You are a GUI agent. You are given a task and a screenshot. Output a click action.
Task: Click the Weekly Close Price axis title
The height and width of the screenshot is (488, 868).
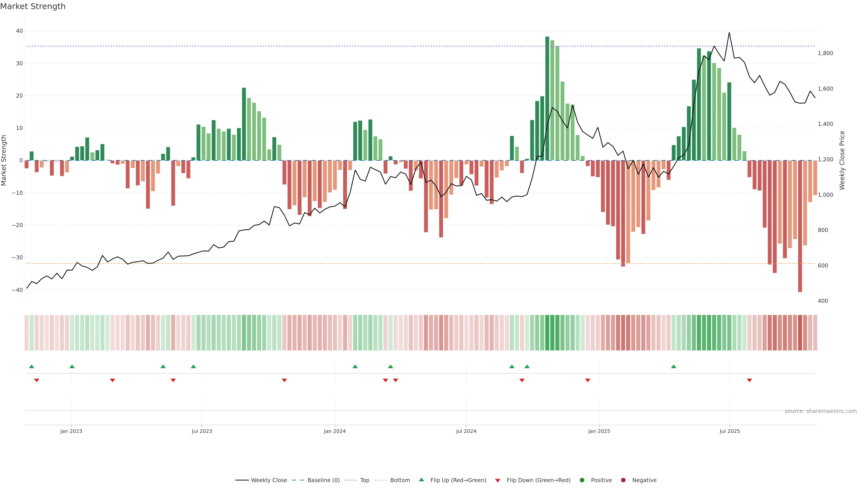click(842, 160)
